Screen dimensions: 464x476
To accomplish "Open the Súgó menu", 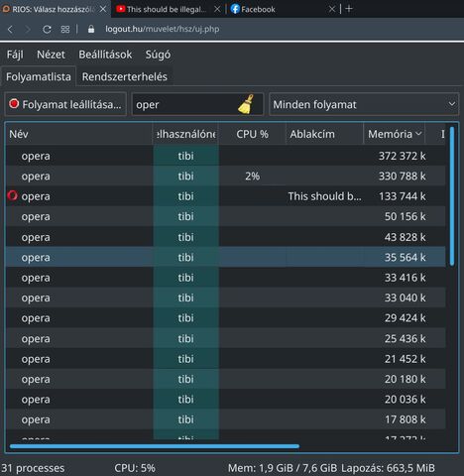I will click(158, 55).
